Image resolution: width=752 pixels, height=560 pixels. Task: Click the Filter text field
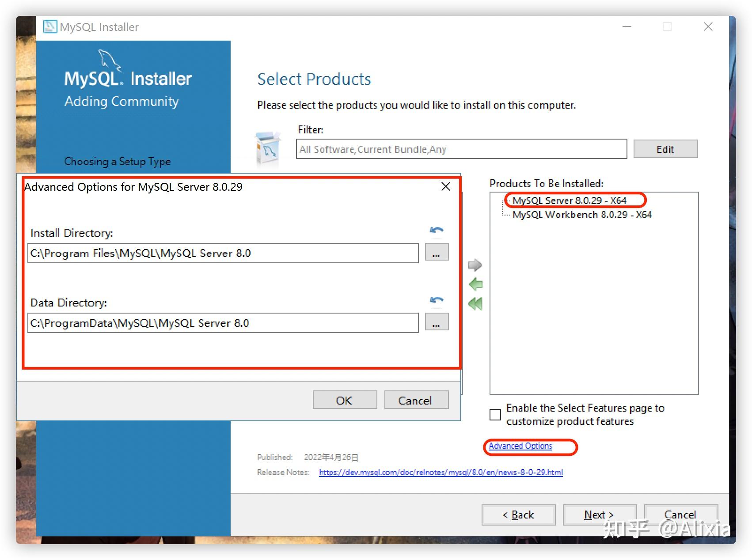(x=461, y=149)
